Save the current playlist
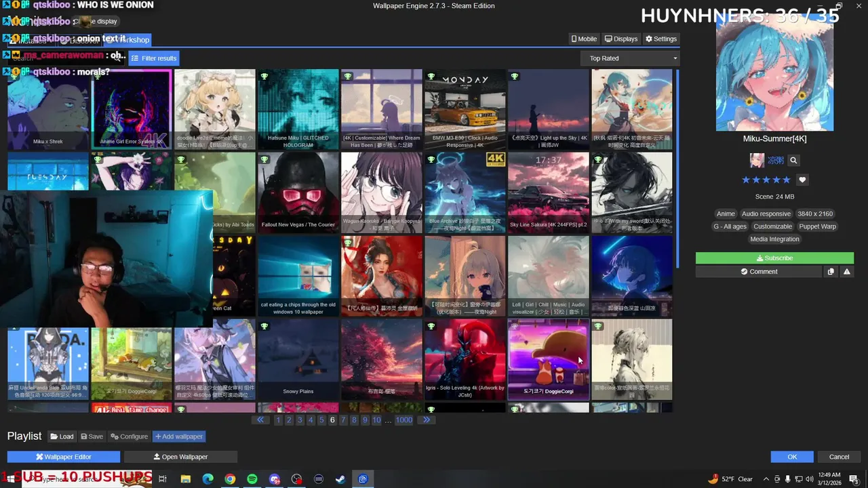Image resolution: width=868 pixels, height=488 pixels. [92, 436]
